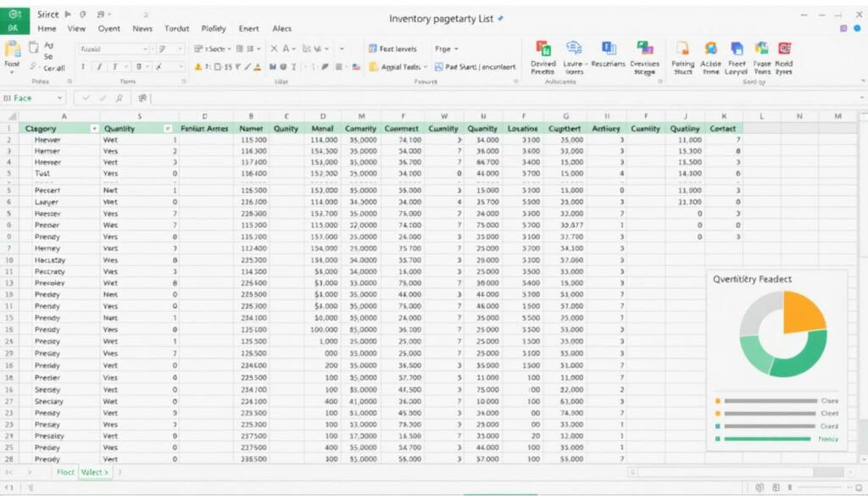
Task: Click the red Rlodd Eyres icon
Action: [784, 48]
